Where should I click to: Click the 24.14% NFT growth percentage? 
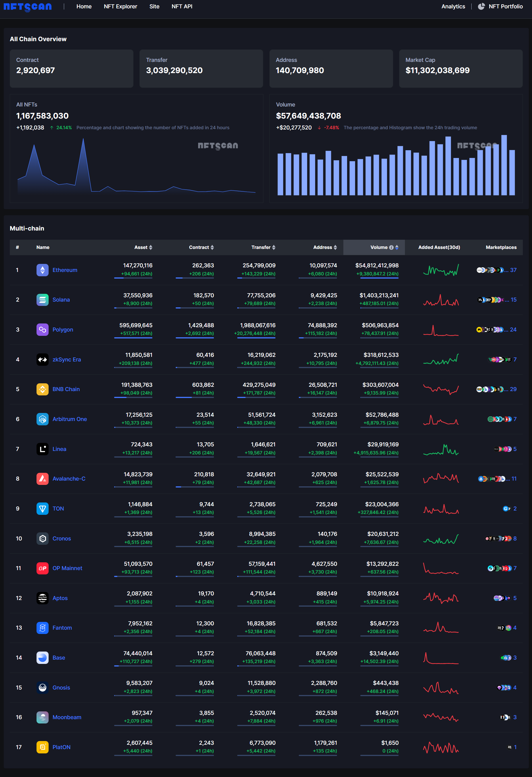tap(64, 128)
